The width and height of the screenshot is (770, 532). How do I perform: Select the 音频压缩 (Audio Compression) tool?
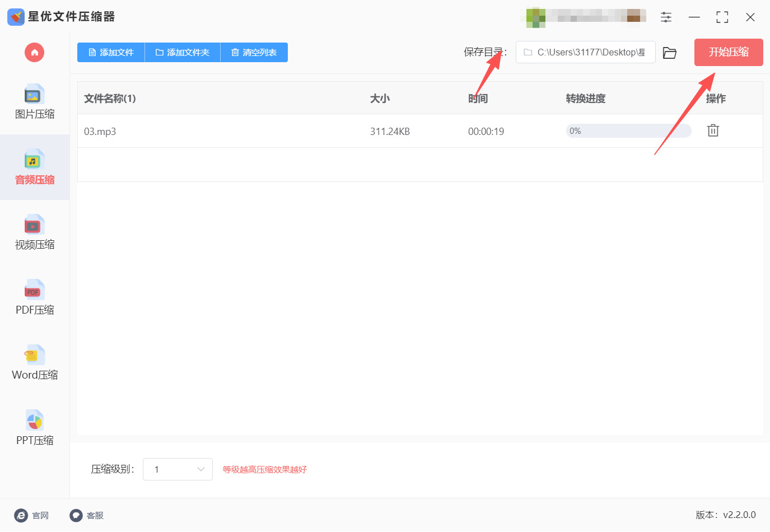click(x=34, y=167)
